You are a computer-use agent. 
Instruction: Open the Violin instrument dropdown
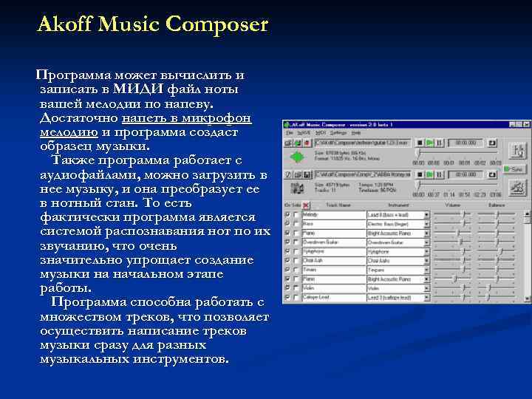coord(427,288)
